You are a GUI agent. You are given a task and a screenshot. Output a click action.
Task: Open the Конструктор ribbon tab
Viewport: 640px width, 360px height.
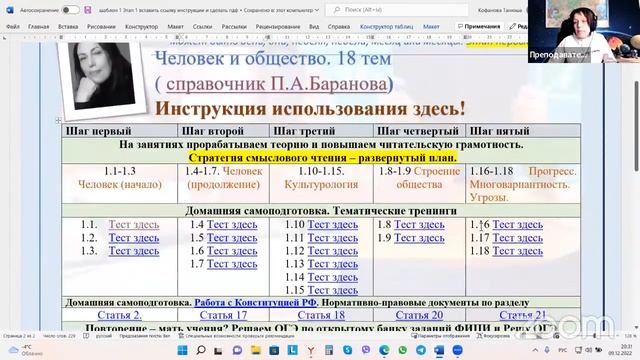141,27
